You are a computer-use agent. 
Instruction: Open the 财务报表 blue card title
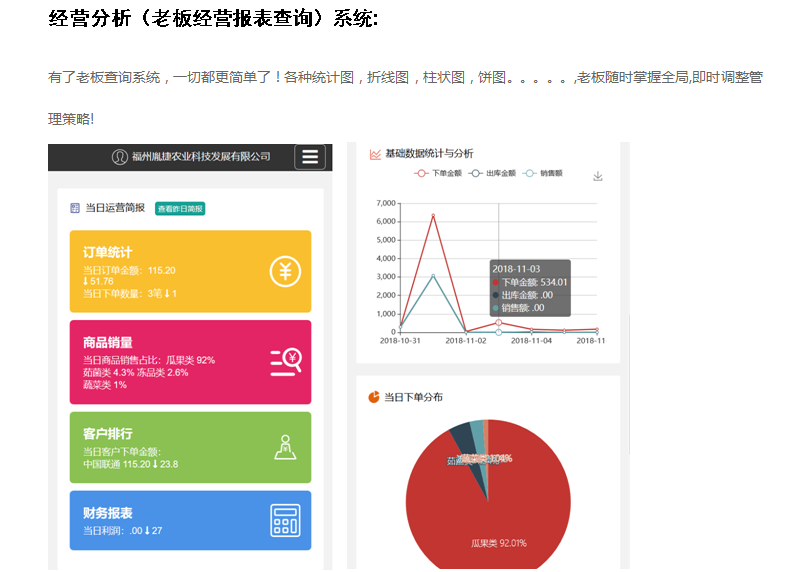pyautogui.click(x=108, y=512)
